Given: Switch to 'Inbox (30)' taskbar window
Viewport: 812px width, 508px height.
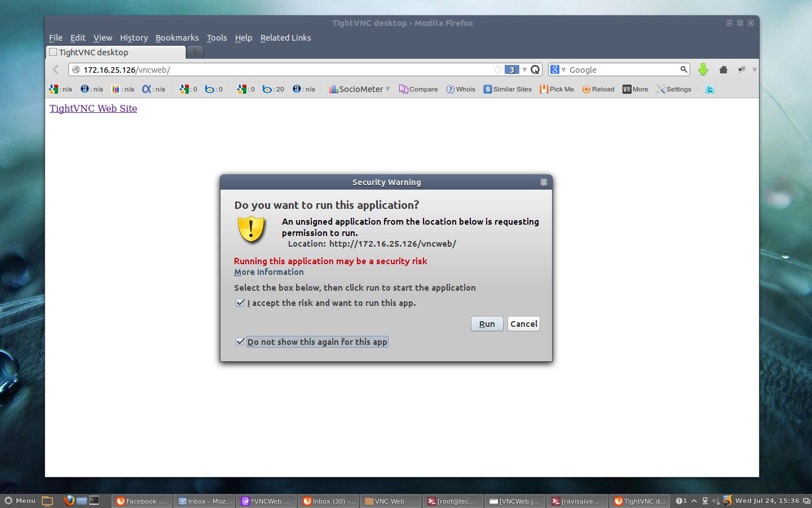Looking at the screenshot, I should click(329, 501).
